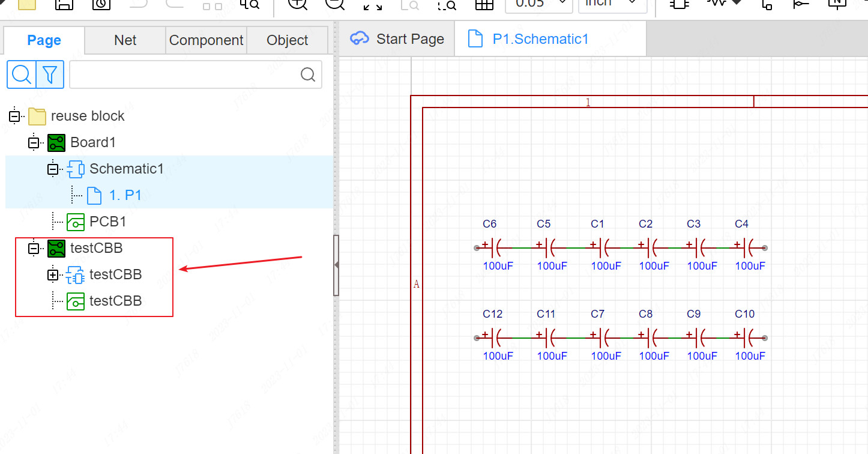Click the right endpoint after C10
868x454 pixels.
765,337
